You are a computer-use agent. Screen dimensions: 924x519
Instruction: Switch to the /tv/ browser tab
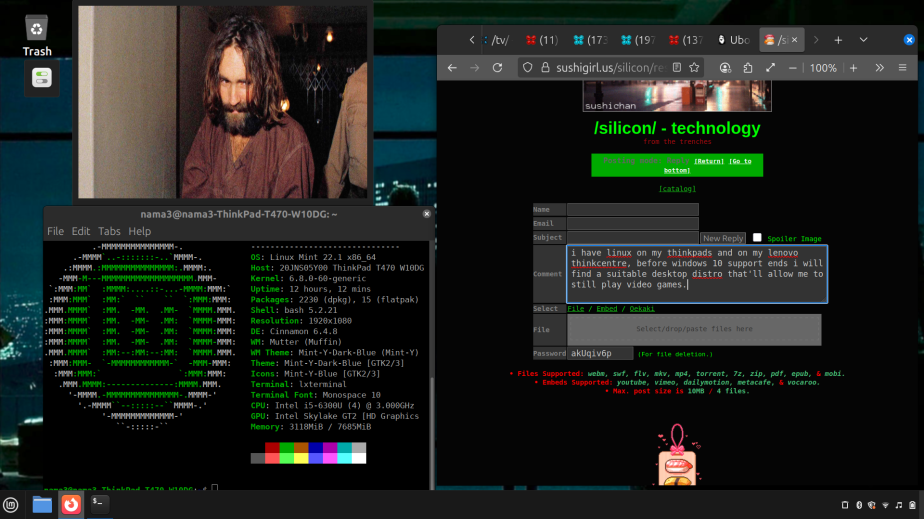500,40
